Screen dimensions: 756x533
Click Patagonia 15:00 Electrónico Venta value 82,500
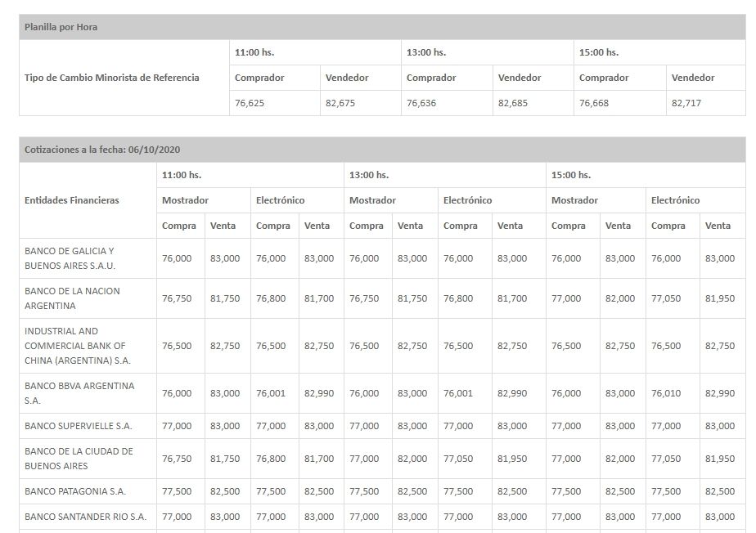click(720, 491)
